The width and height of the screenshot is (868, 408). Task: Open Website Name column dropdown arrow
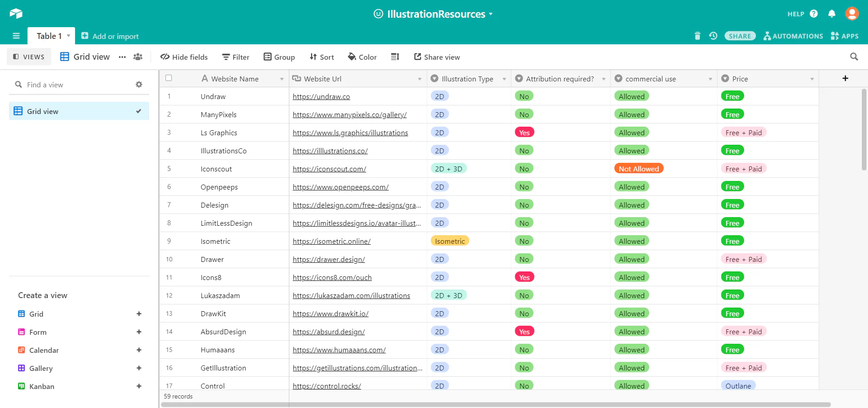[282, 79]
